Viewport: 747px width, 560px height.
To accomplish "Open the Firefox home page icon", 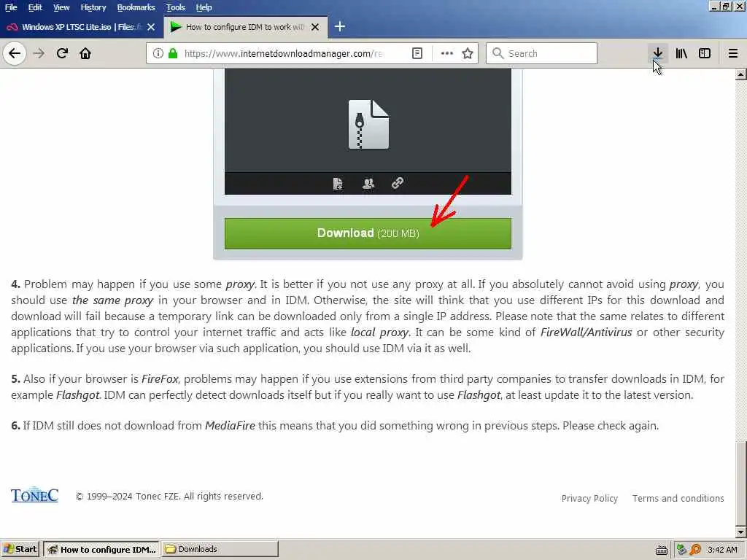I will pyautogui.click(x=85, y=53).
